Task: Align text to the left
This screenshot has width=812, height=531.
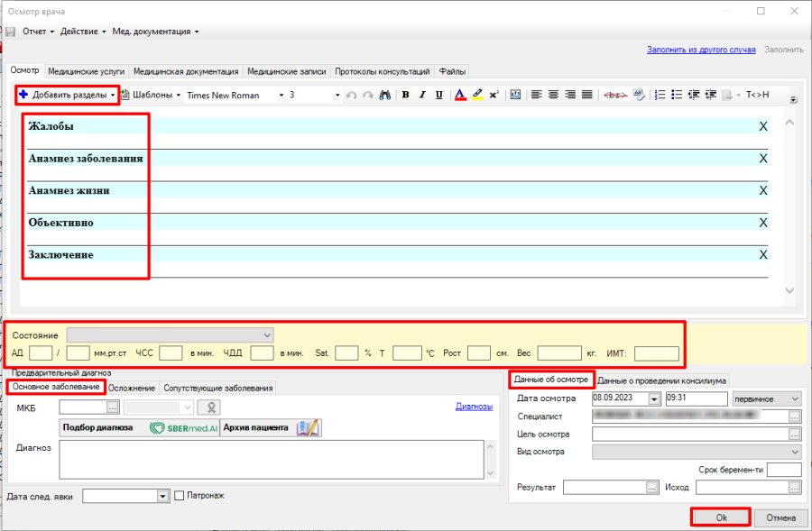Action: 537,95
